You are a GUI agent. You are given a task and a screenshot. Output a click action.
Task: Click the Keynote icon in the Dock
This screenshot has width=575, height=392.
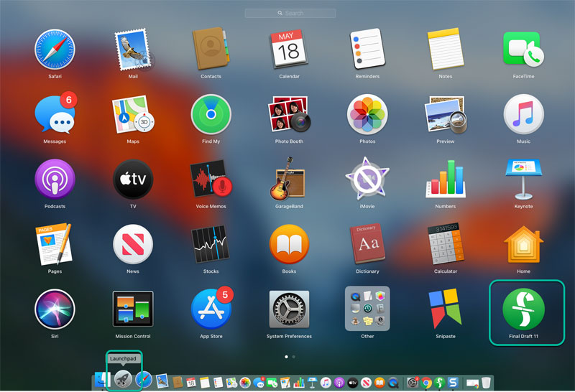click(x=312, y=383)
